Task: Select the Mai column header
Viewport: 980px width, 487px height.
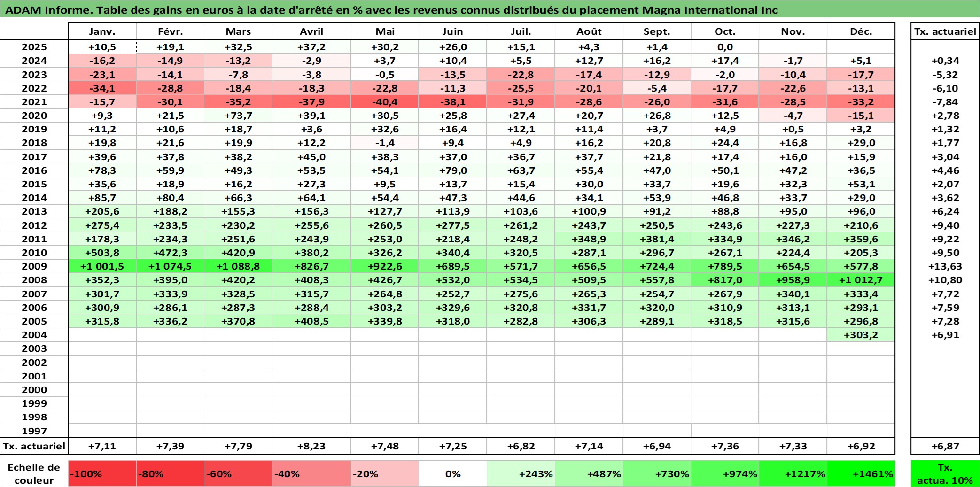Action: (x=385, y=31)
